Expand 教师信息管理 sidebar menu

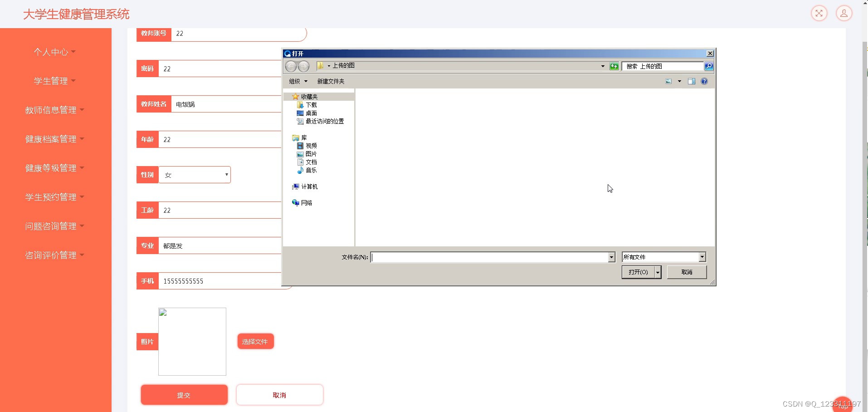coord(55,110)
